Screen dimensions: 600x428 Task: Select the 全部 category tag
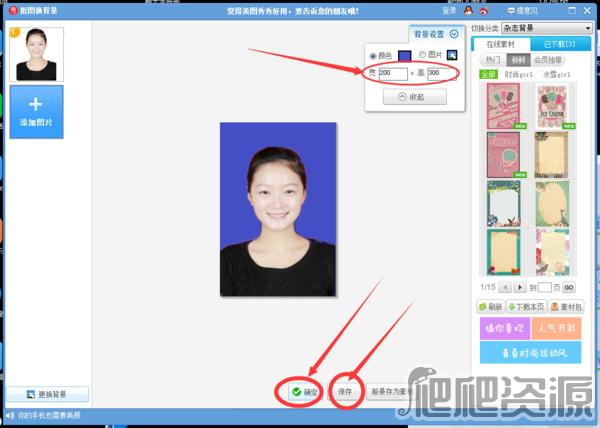[489, 75]
